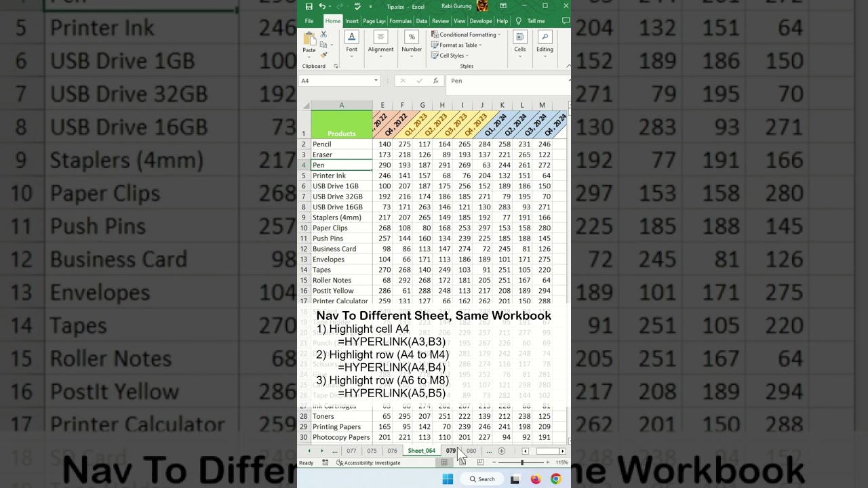The height and width of the screenshot is (488, 868).
Task: Add a new sheet with plus icon
Action: coord(501,451)
